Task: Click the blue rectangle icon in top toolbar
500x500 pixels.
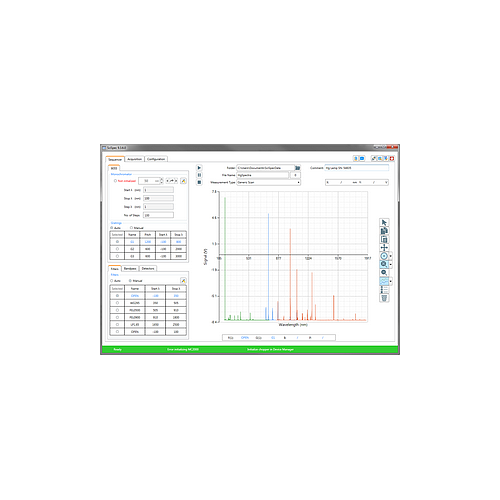Action: pyautogui.click(x=362, y=159)
